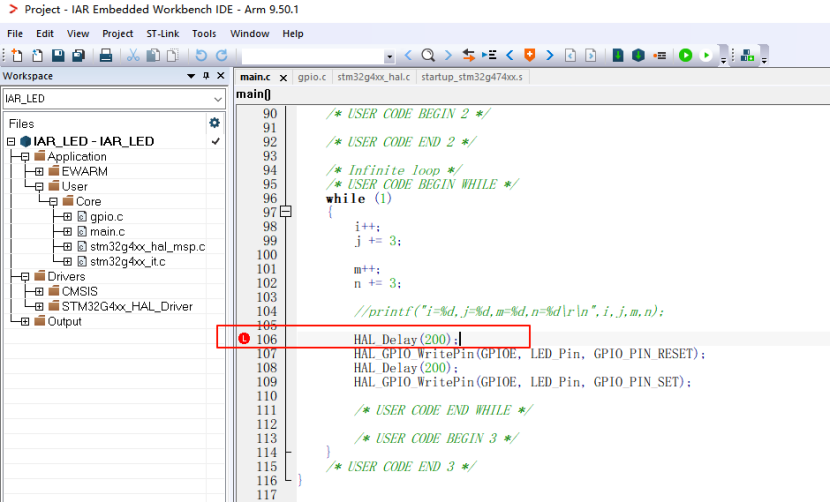This screenshot has height=503, width=830.
Task: Open workspace options gear icon
Action: pyautogui.click(x=214, y=123)
